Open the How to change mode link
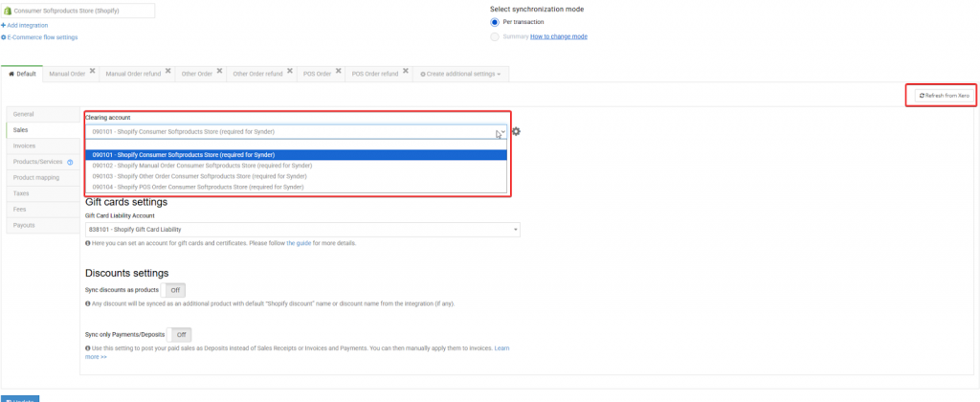This screenshot has height=402, width=980. click(559, 36)
